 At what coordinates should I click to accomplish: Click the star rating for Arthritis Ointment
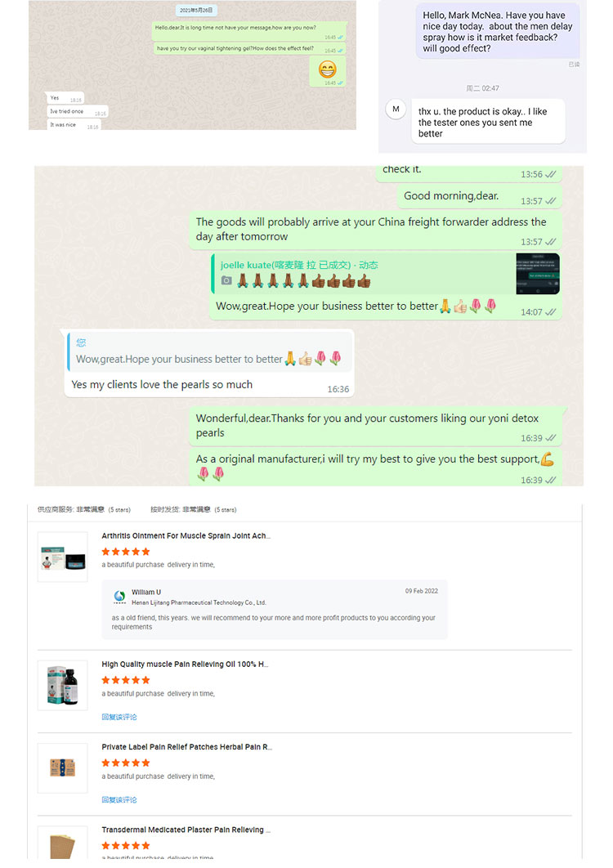(x=126, y=552)
